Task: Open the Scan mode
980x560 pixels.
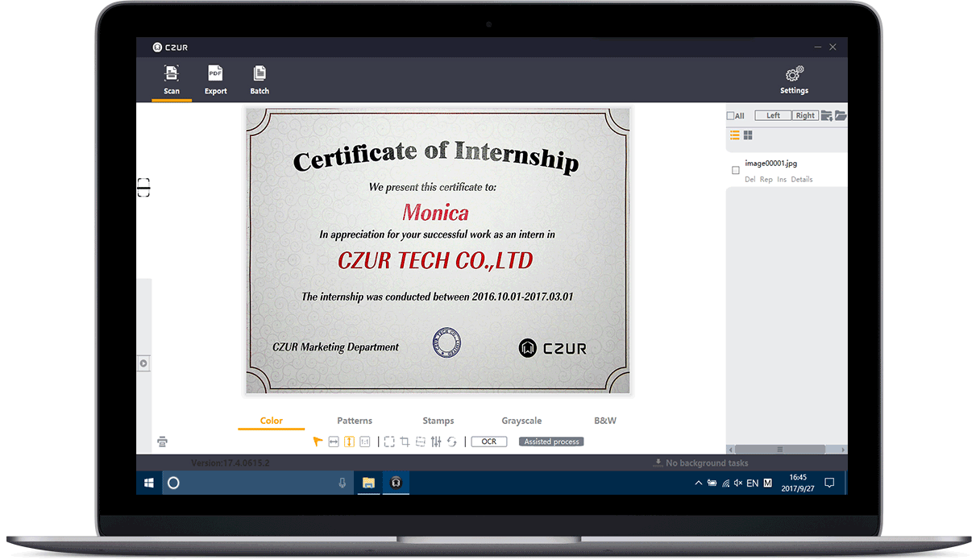Action: 172,80
